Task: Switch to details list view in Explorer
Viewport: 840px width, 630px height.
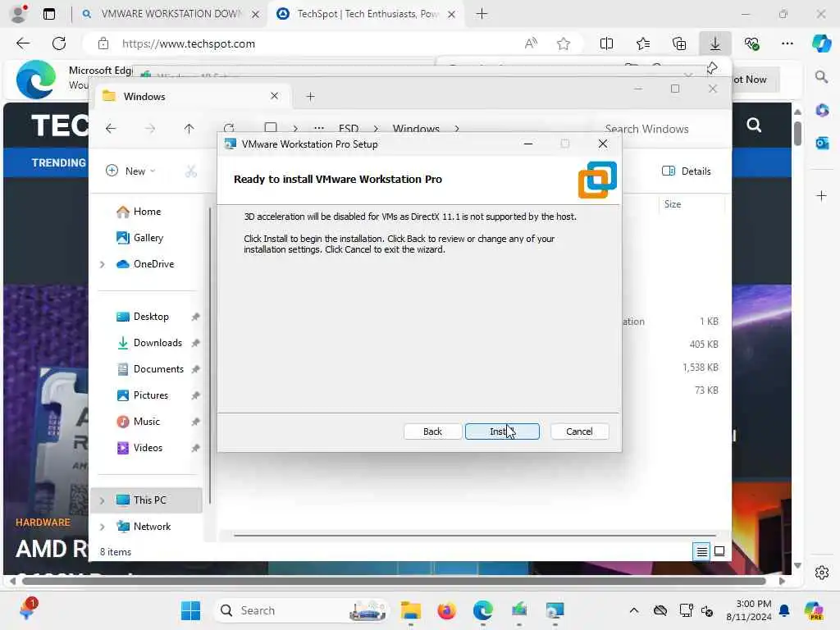Action: (702, 551)
